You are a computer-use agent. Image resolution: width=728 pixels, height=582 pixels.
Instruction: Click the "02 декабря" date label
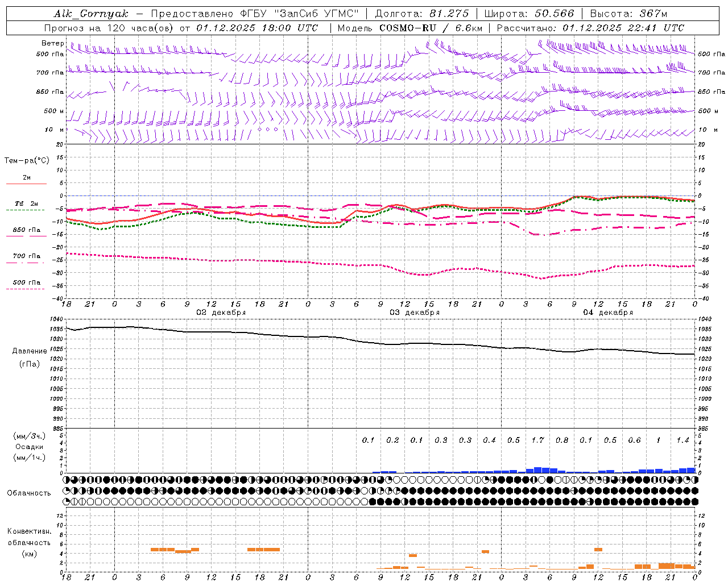[221, 313]
